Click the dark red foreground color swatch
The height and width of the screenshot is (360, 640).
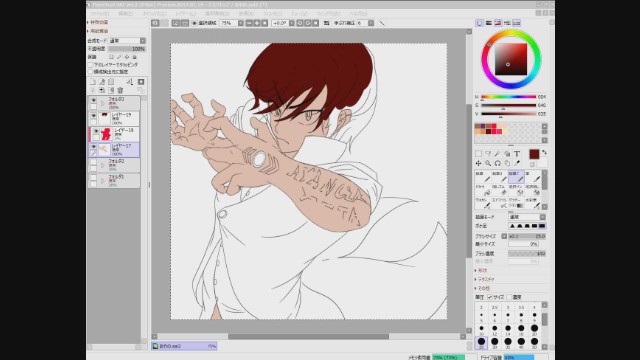[x=534, y=154]
